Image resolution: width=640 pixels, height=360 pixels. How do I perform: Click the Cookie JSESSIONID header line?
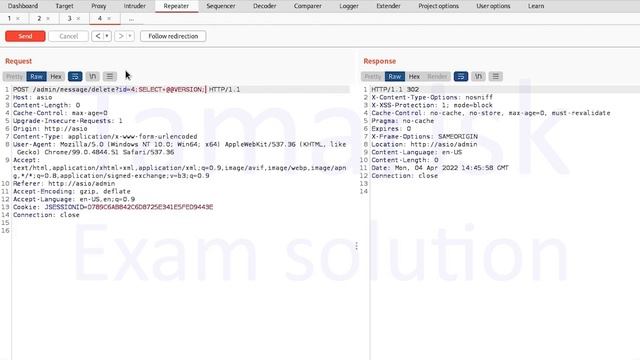113,207
